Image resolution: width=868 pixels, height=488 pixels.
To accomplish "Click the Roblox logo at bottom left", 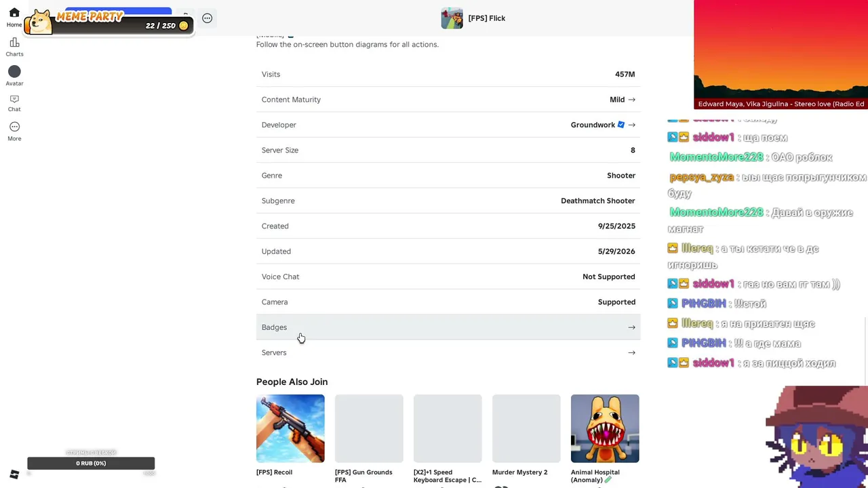I will point(14,474).
